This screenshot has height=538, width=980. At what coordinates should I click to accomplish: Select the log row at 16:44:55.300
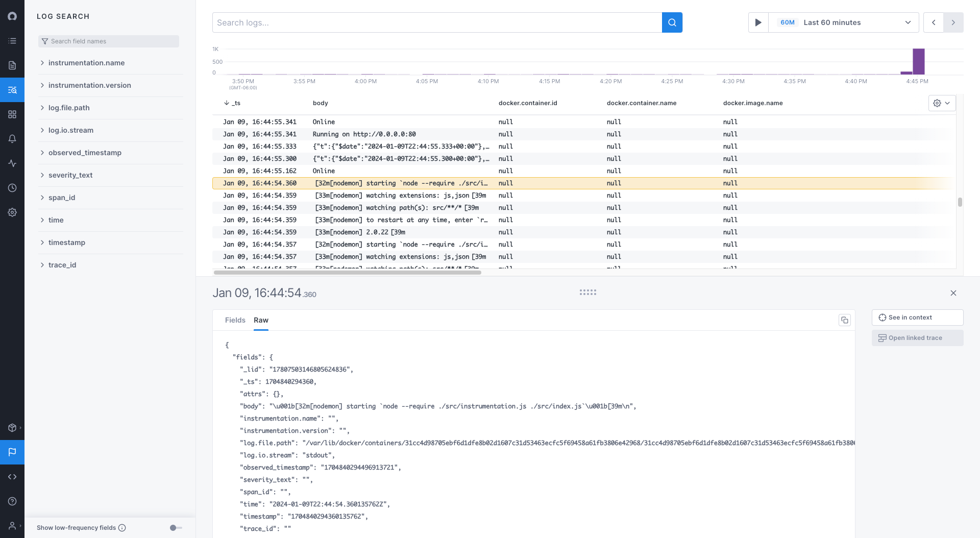[x=584, y=159]
